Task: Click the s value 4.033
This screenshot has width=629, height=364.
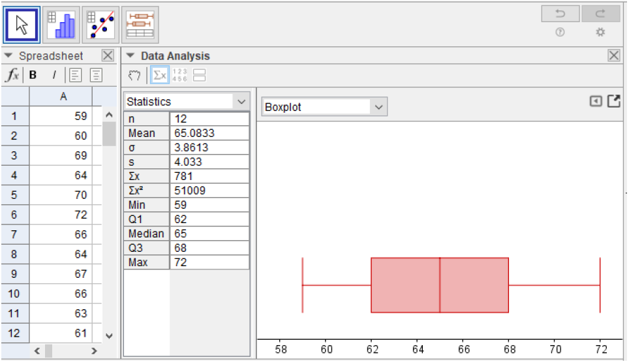Action: (209, 162)
